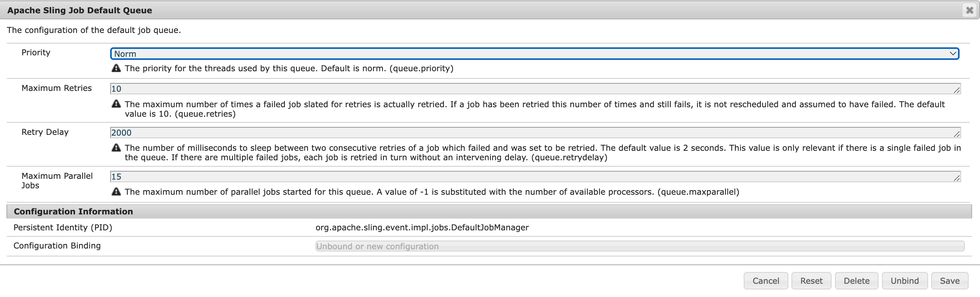Click the Retry Delay label
980x297 pixels.
(x=45, y=132)
